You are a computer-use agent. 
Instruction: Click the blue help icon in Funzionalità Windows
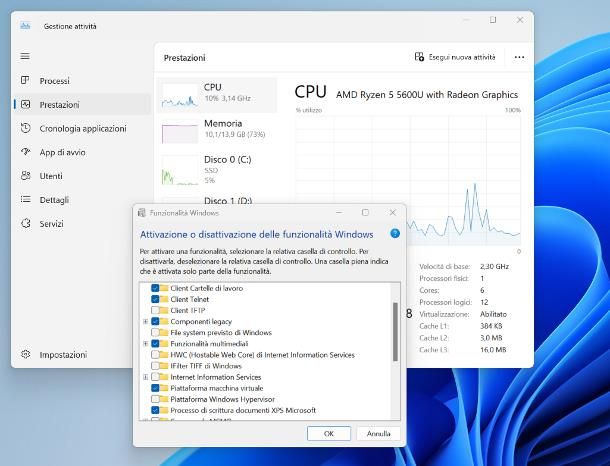(395, 233)
